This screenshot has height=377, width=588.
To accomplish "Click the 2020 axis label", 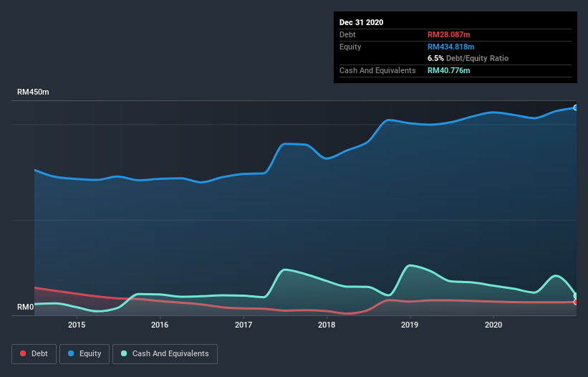I will (x=493, y=325).
